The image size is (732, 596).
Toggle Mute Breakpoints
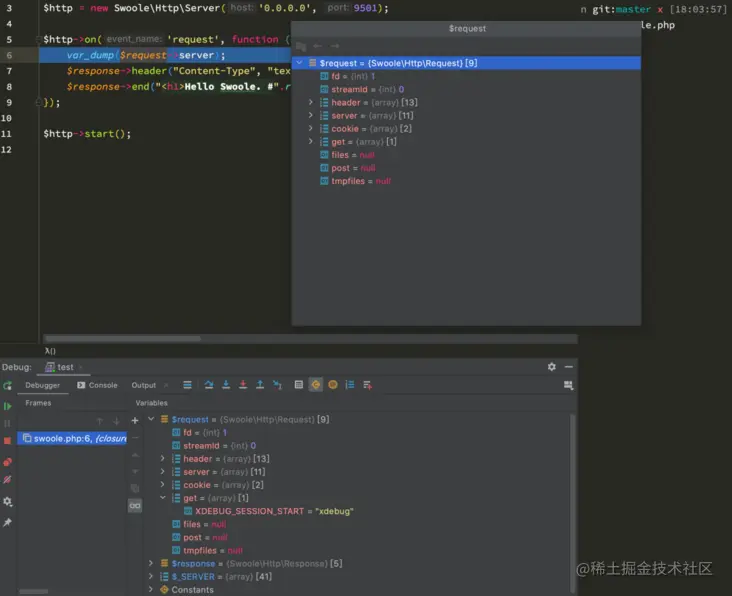[x=7, y=480]
